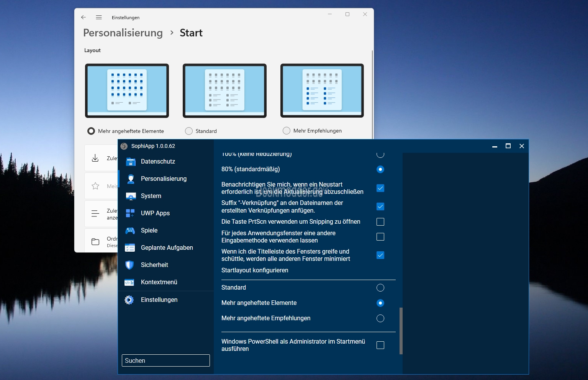Open the UWP Apps tiles icon
588x380 pixels.
130,213
